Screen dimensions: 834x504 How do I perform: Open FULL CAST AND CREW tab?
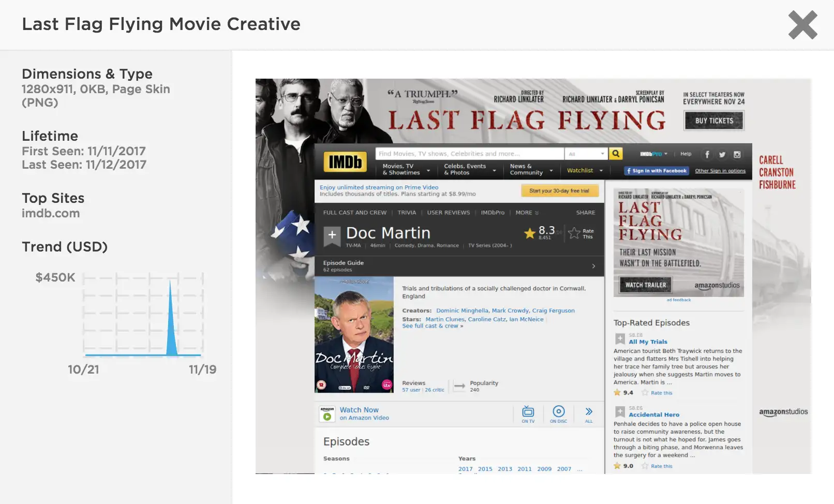(355, 213)
